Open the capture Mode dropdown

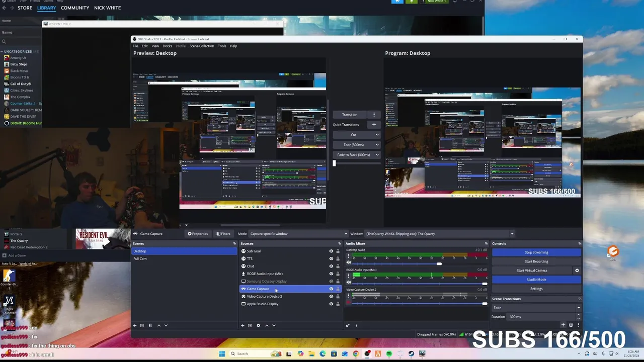coord(299,234)
